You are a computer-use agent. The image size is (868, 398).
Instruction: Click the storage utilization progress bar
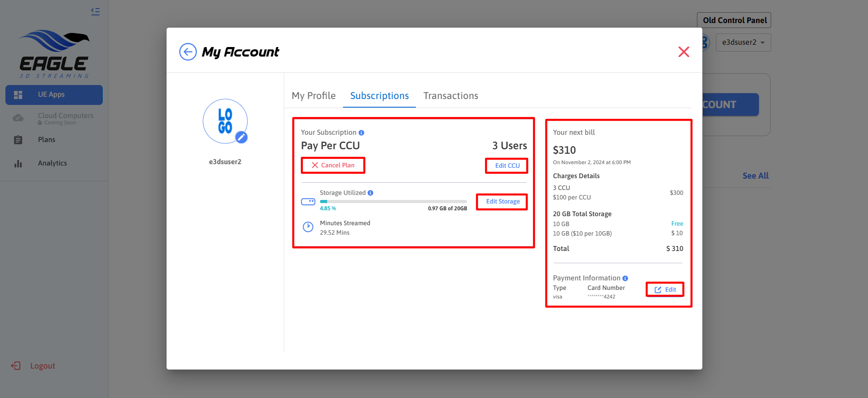(x=393, y=201)
